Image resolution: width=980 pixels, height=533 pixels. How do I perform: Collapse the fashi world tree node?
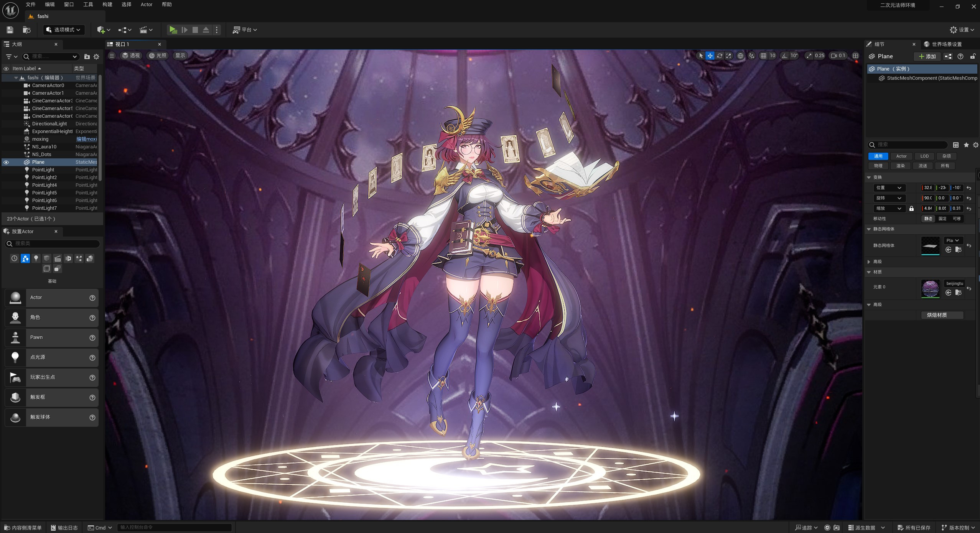[x=16, y=78]
